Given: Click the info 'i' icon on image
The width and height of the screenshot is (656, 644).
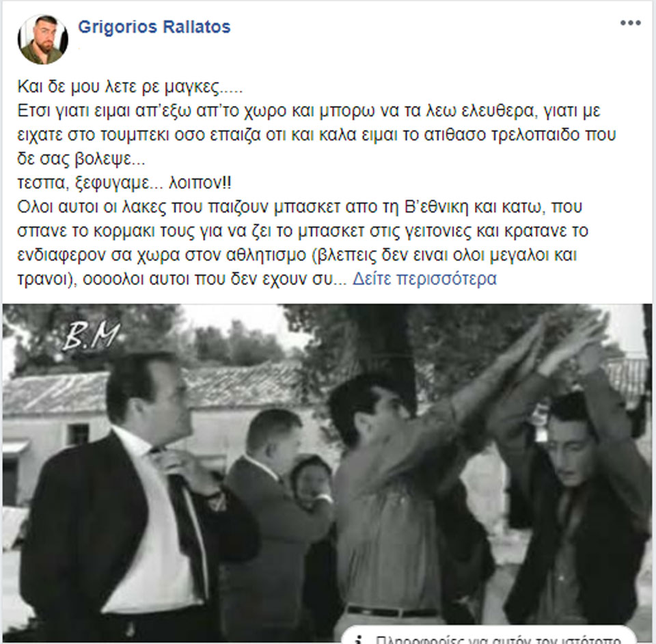Looking at the screenshot, I should 357,640.
